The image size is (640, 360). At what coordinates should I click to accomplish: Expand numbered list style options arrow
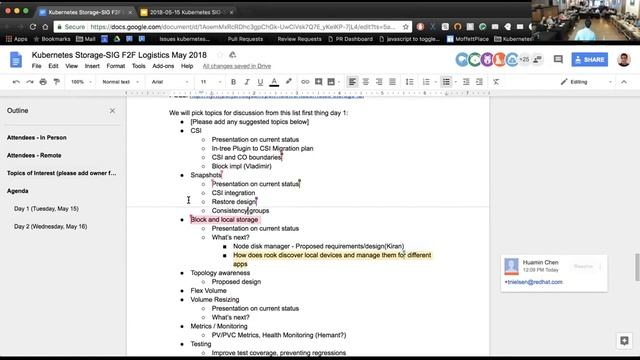[x=436, y=82]
